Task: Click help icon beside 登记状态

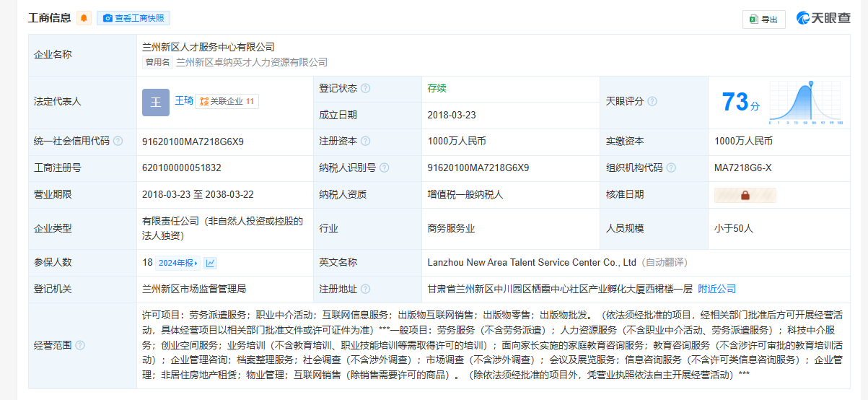Action: 366,89
